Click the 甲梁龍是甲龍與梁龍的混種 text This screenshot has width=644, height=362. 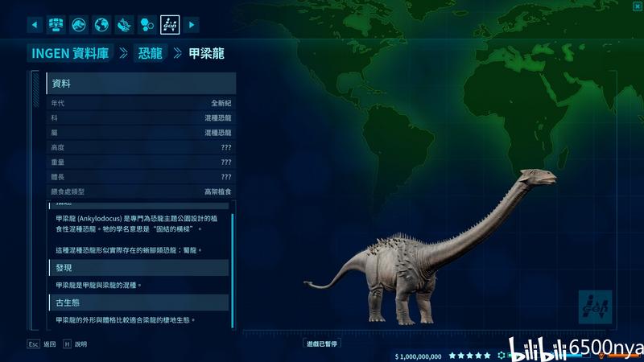point(98,285)
